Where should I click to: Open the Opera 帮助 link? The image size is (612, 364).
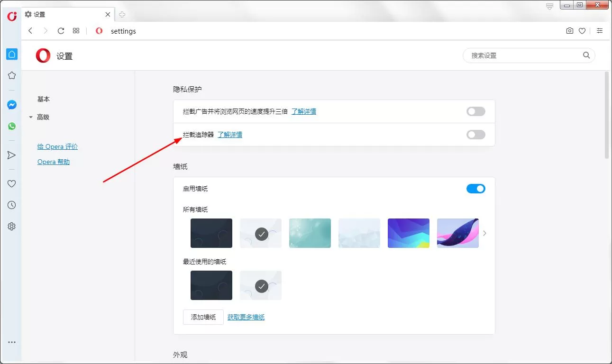tap(54, 162)
